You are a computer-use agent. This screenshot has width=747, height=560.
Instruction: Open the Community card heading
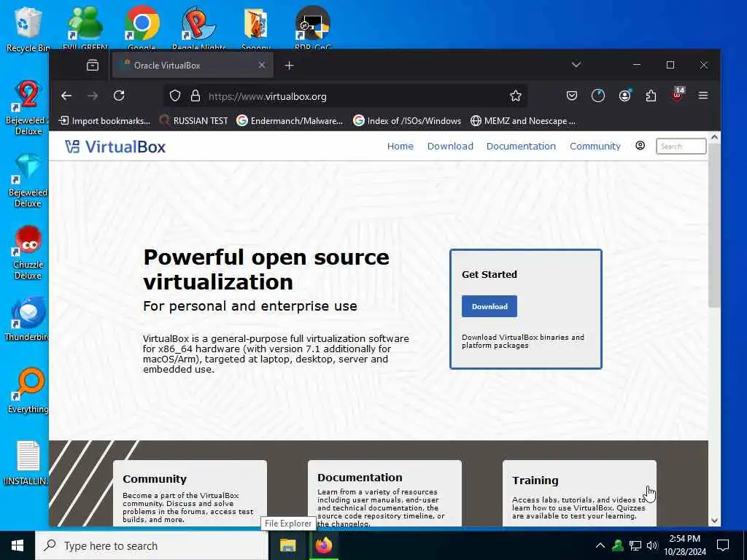[155, 478]
